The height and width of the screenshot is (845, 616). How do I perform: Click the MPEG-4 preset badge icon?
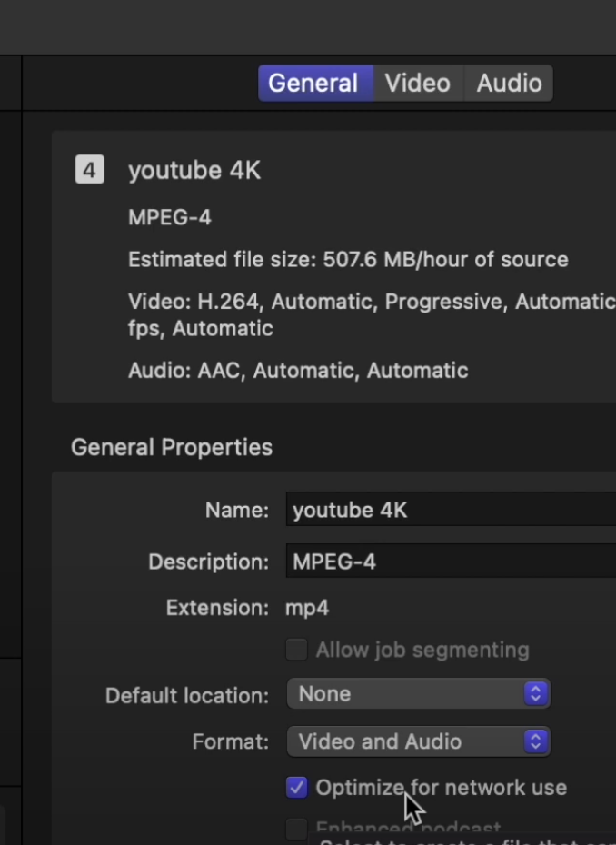click(89, 170)
